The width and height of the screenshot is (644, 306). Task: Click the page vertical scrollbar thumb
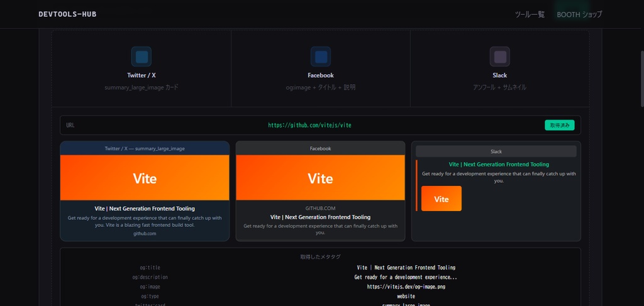tap(641, 79)
